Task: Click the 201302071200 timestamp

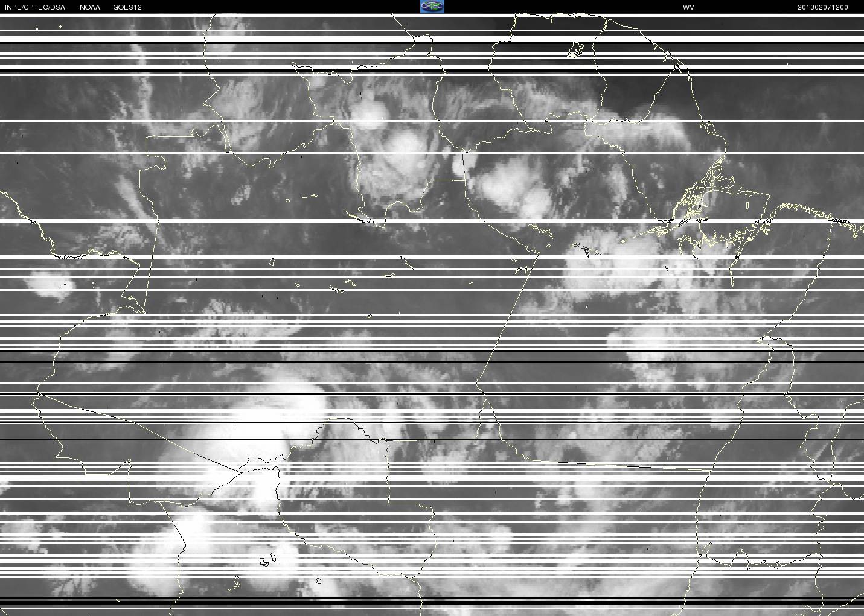Action: [x=823, y=7]
